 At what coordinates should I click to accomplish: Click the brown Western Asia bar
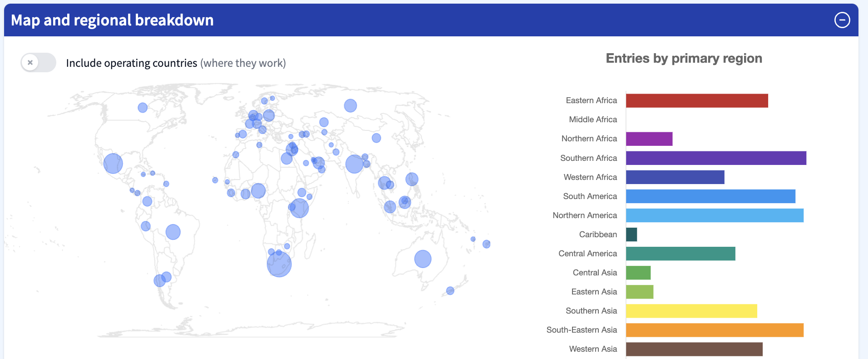click(694, 349)
